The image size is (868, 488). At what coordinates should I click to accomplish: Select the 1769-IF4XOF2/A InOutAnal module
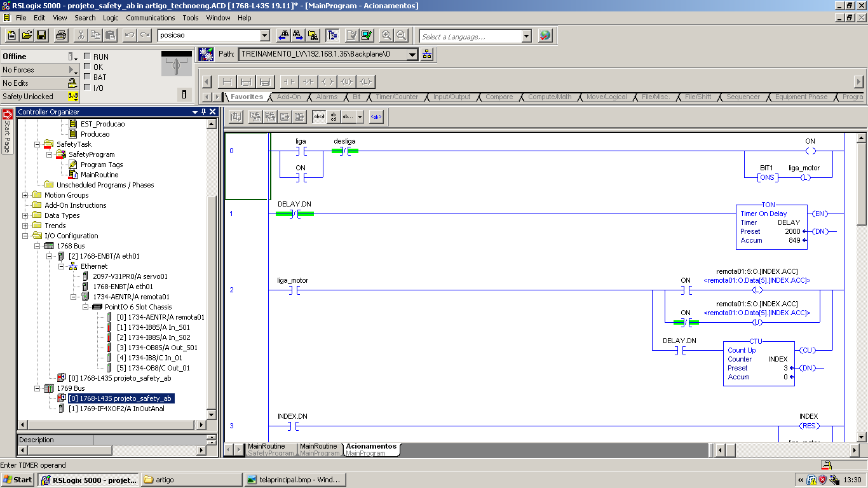click(116, 409)
